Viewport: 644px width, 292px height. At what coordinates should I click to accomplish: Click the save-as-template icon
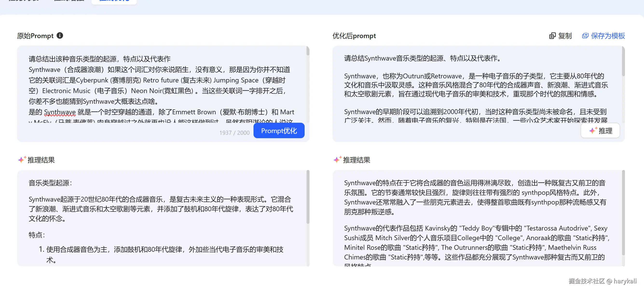pos(585,35)
